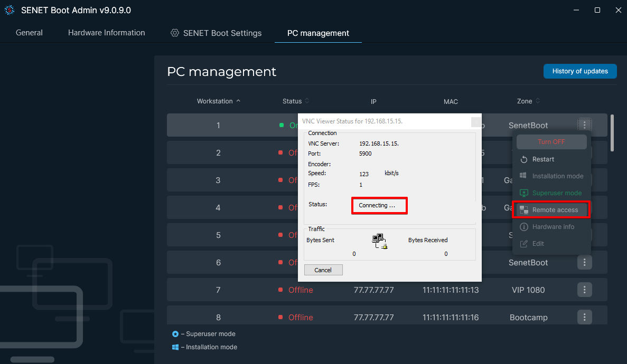The height and width of the screenshot is (364, 627).
Task: Click the SENET Boot Settings gear icon
Action: point(174,32)
